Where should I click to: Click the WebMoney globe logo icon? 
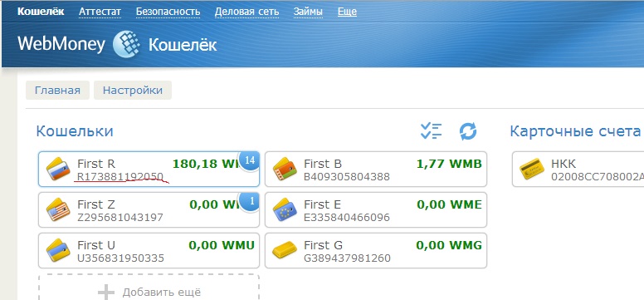pos(127,44)
